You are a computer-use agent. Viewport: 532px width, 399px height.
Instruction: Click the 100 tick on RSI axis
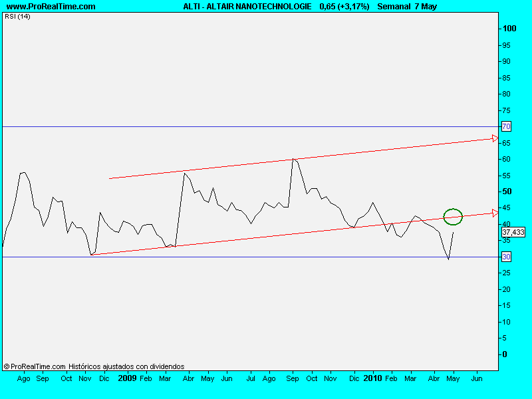coord(509,29)
